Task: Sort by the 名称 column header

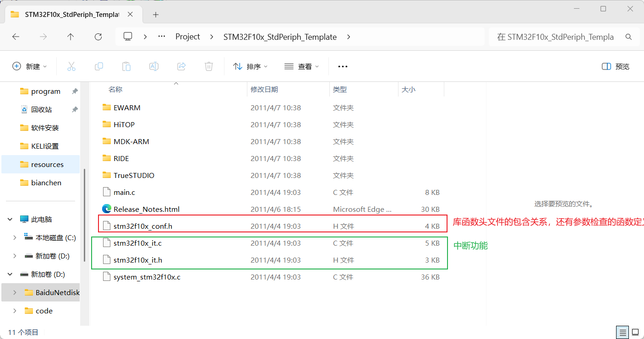Action: (176, 90)
